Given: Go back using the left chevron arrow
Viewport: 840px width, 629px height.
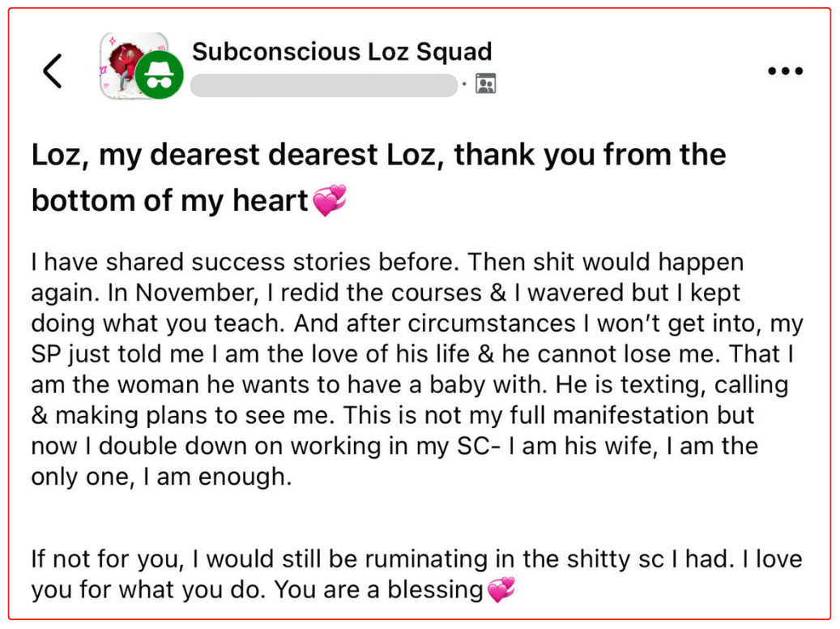Looking at the screenshot, I should pos(53,71).
